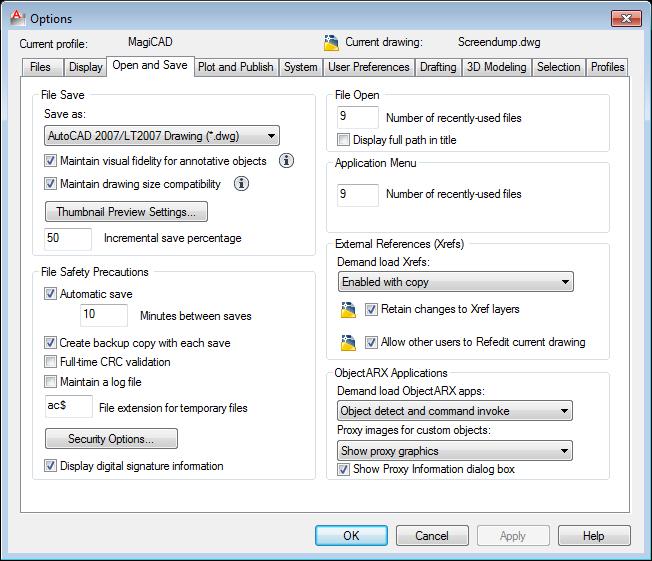The height and width of the screenshot is (561, 652).
Task: Go to the System tab
Action: [x=300, y=67]
